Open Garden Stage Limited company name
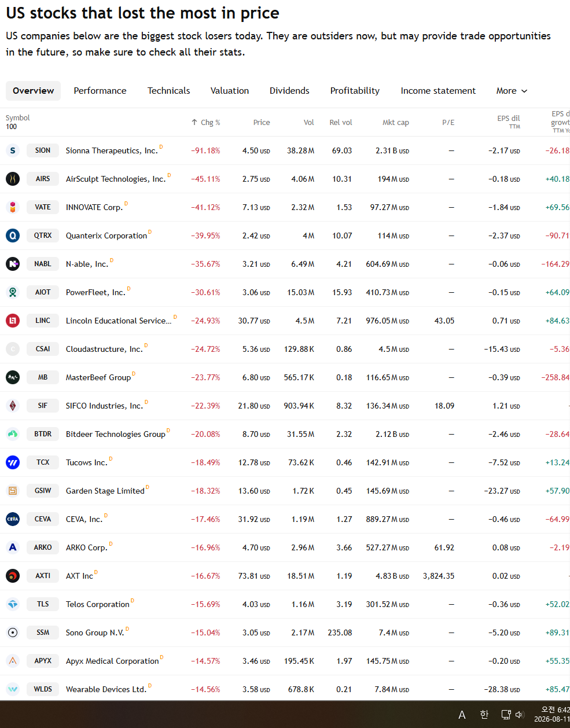 click(x=105, y=491)
